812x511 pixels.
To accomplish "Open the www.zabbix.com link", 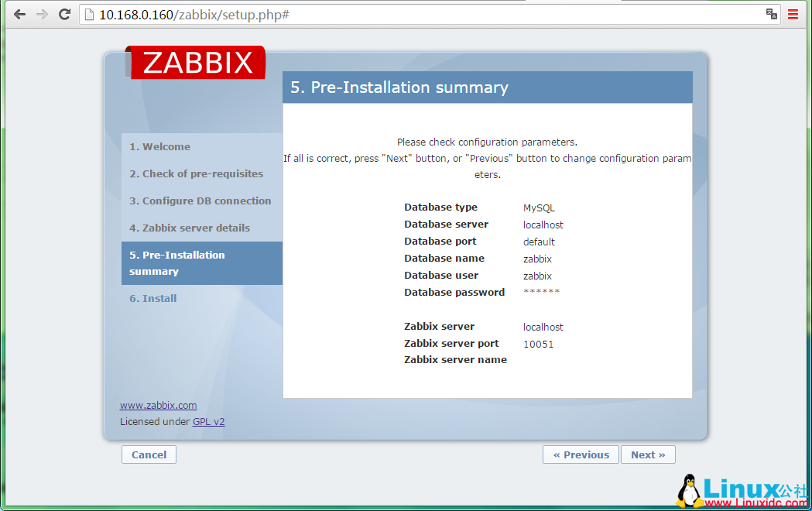I will [x=158, y=405].
